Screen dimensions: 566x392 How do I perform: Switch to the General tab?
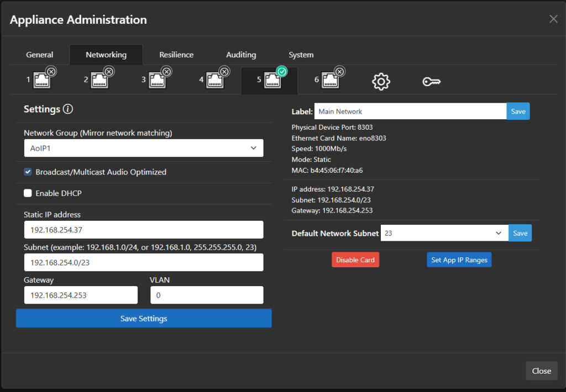[x=40, y=55]
